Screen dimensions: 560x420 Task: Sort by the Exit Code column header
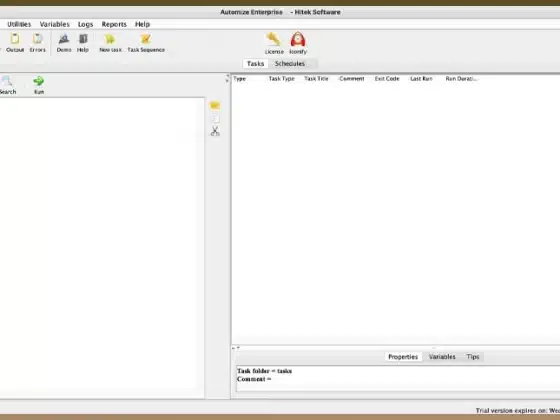tap(387, 79)
